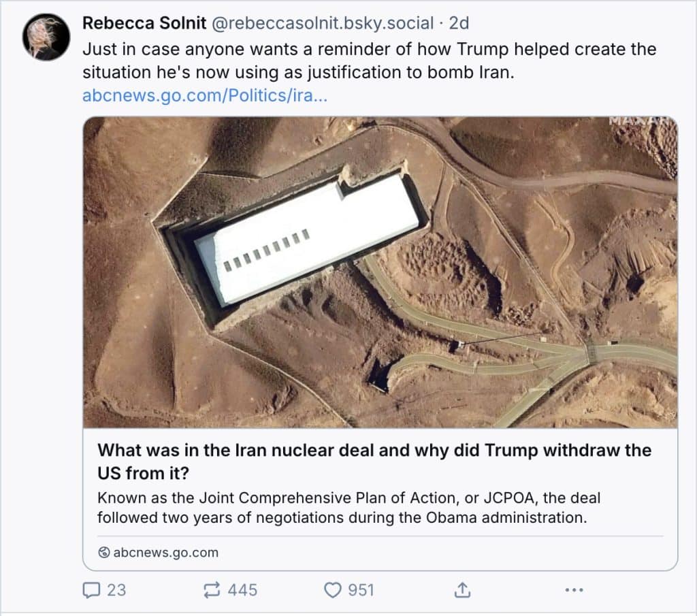
Task: Like the post with the heart icon
Action: (332, 589)
